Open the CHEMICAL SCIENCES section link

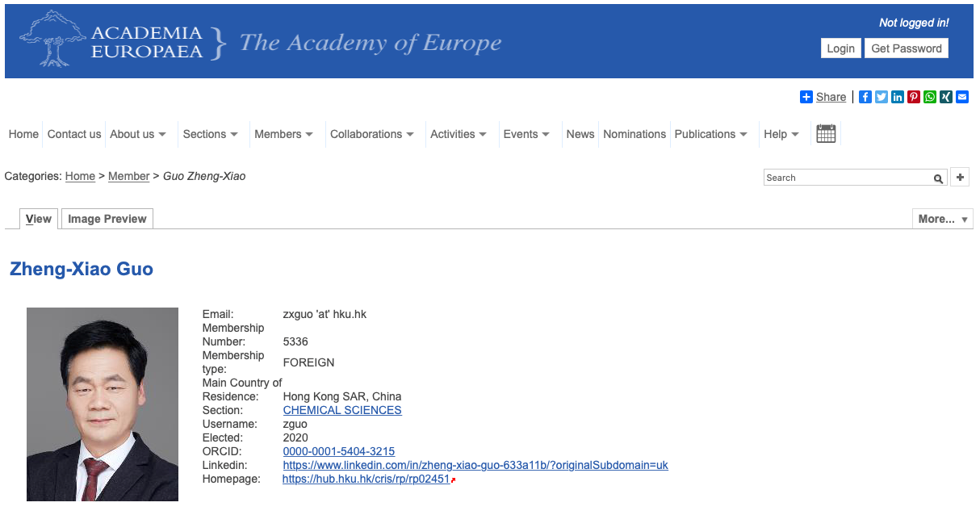(342, 410)
